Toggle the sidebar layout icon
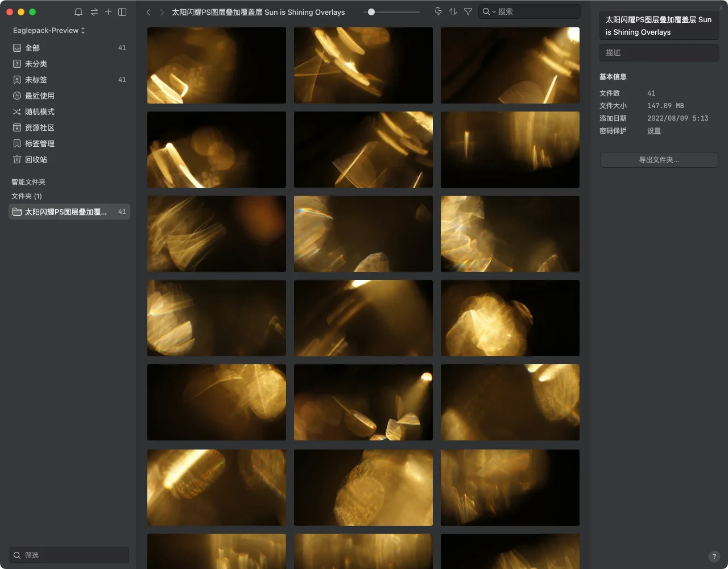This screenshot has height=569, width=728. (122, 12)
